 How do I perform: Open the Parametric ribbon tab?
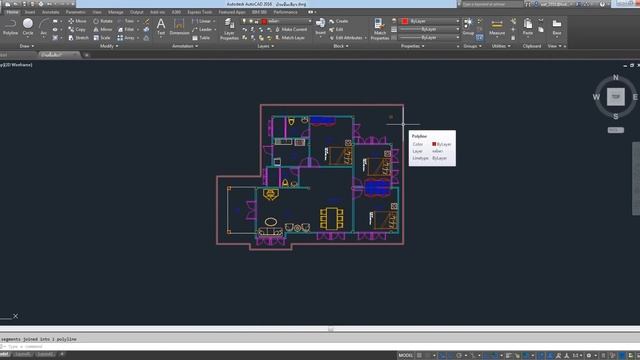pyautogui.click(x=76, y=12)
